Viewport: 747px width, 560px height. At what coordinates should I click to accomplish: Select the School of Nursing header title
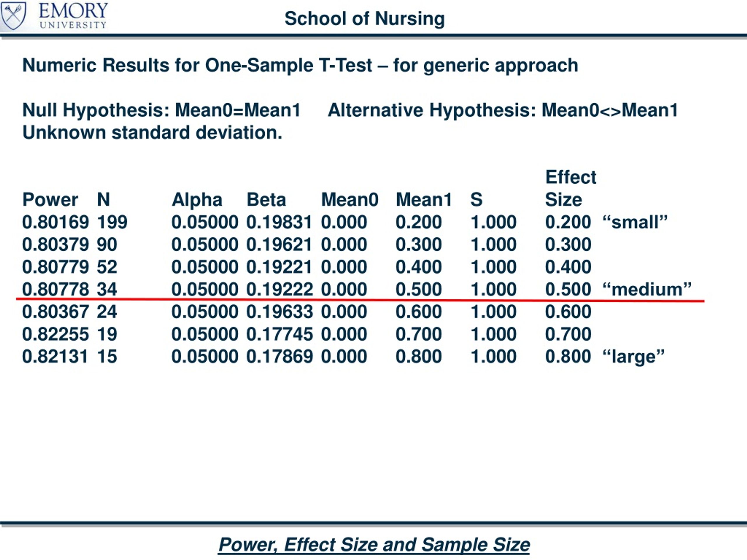pos(364,19)
